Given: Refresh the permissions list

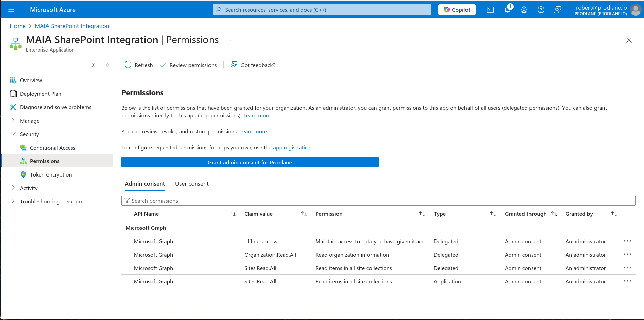Looking at the screenshot, I should [x=138, y=65].
